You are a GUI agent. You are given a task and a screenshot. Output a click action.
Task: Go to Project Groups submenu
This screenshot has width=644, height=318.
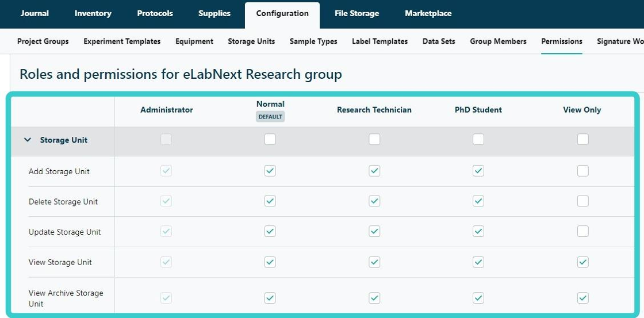(x=43, y=41)
